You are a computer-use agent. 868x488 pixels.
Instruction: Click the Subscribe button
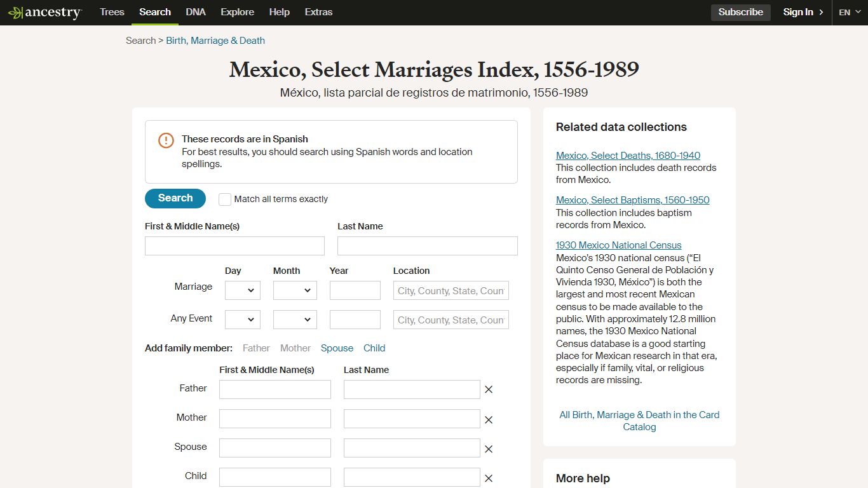pos(741,12)
